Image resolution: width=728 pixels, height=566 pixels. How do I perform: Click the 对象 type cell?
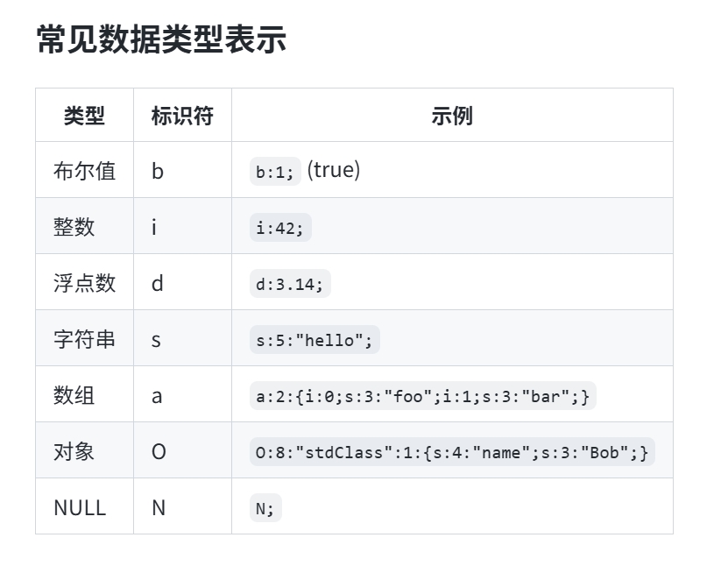tap(74, 451)
